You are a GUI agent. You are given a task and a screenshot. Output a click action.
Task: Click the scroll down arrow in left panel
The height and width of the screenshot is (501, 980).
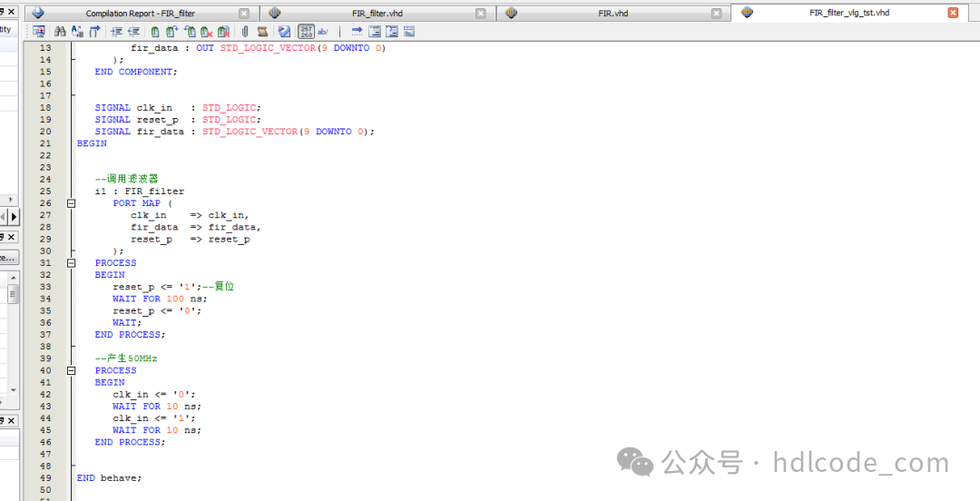point(13,390)
